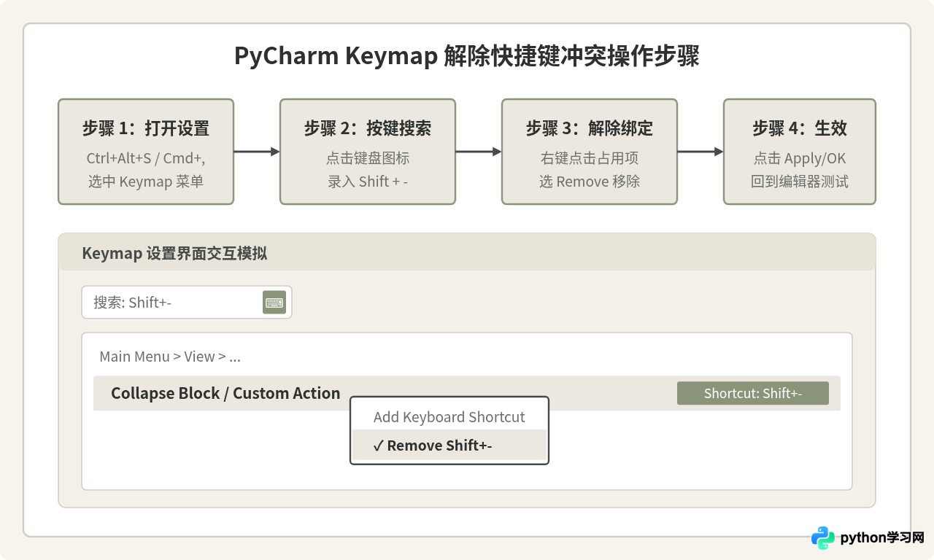
Task: Click the 步骤 4：生效 card
Action: (800, 152)
